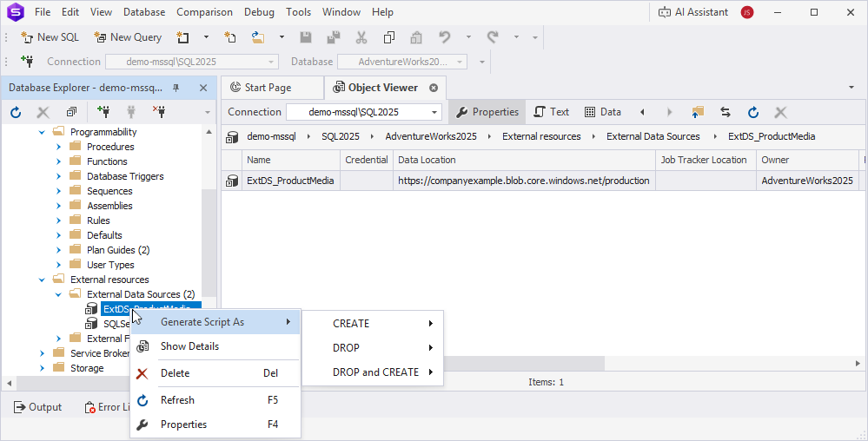Open the Tools menu

(x=298, y=11)
